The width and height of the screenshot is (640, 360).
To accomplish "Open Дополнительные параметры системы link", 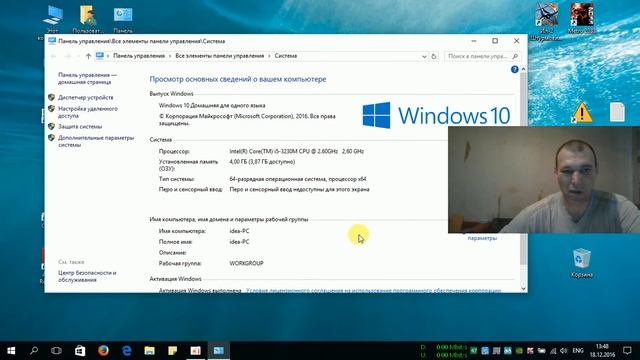I will (x=96, y=141).
